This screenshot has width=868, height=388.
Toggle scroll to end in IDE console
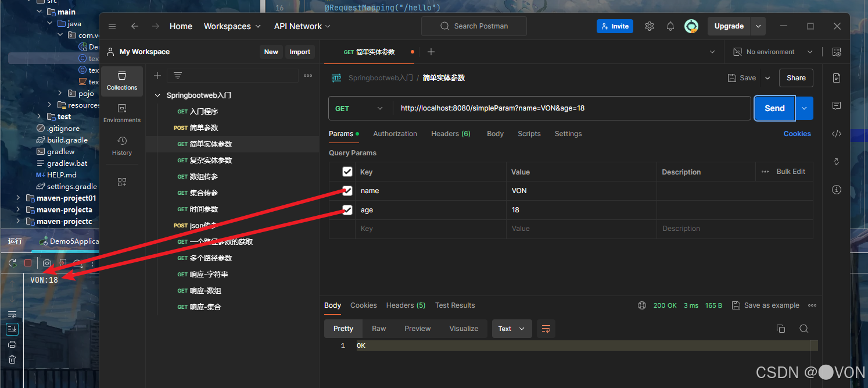pos(12,329)
